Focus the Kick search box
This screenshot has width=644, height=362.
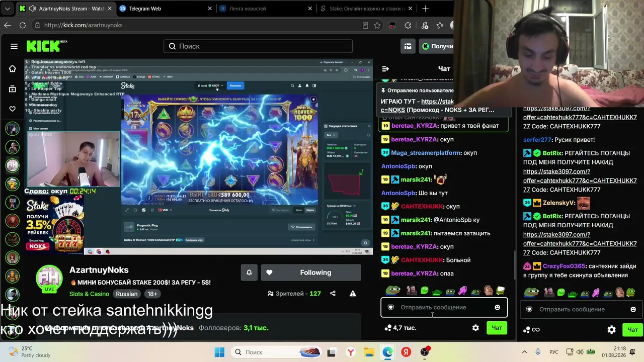258,46
